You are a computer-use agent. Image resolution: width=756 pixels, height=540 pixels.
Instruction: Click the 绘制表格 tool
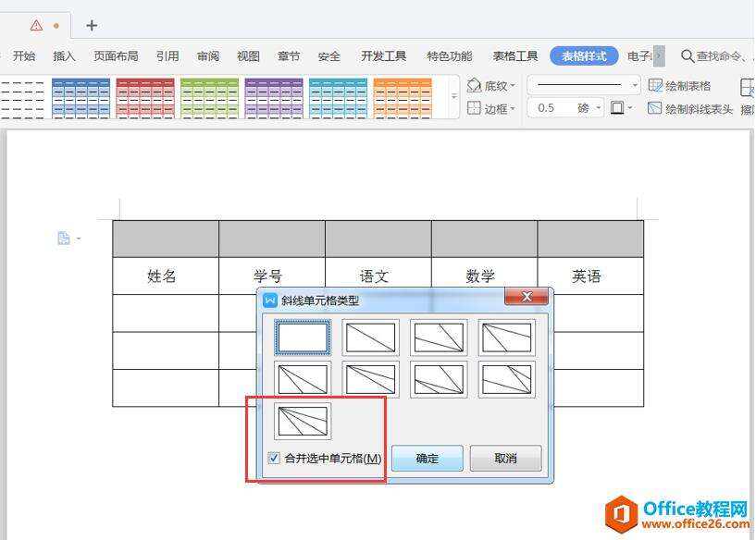coord(679,86)
